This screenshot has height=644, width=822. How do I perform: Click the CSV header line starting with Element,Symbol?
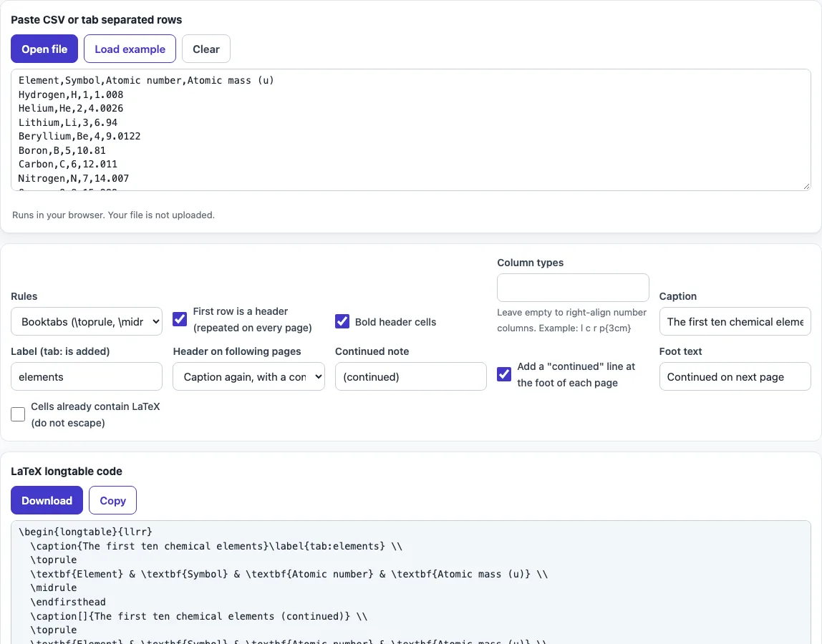point(146,81)
